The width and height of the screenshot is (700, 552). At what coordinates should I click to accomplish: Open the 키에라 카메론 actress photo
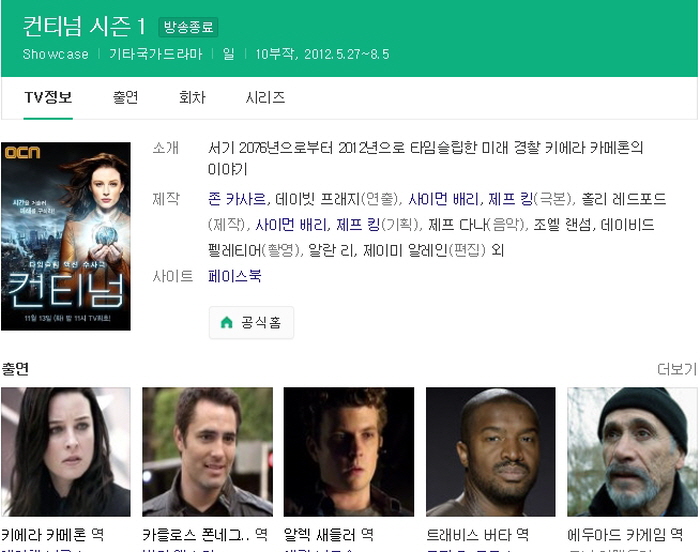(x=66, y=451)
